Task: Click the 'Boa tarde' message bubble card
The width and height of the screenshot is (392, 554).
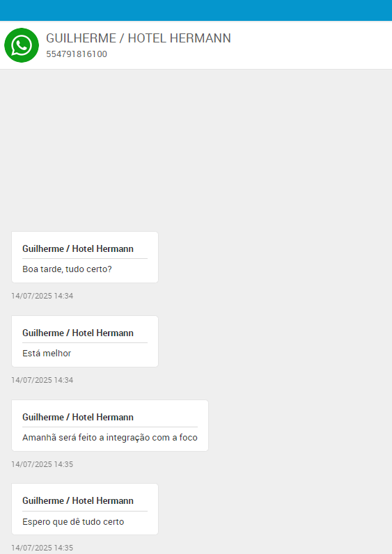Action: (x=85, y=258)
